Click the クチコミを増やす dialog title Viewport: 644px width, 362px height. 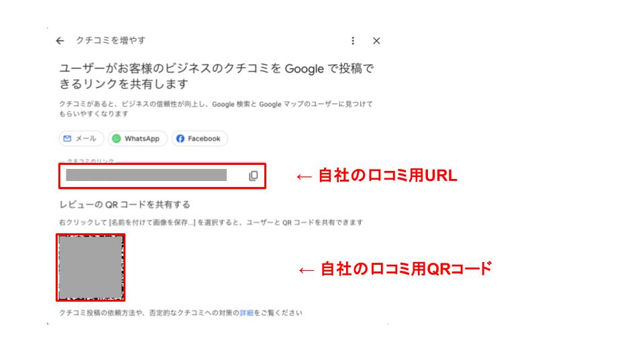(111, 40)
